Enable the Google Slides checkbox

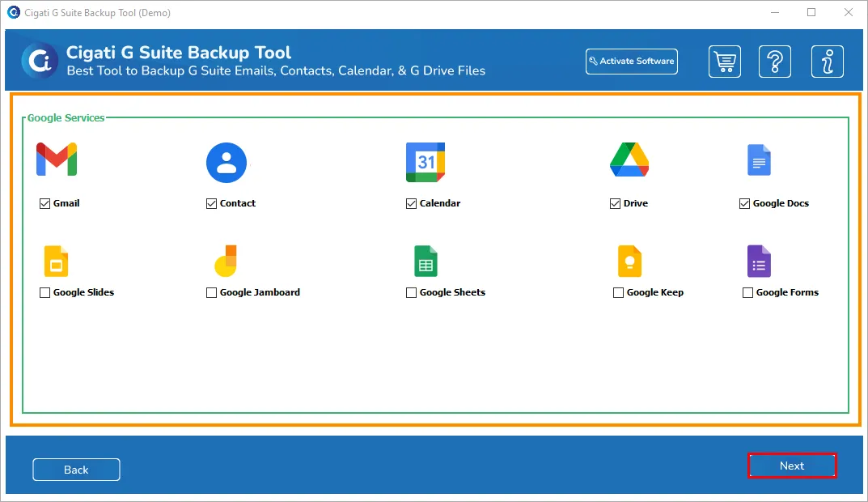click(x=44, y=292)
